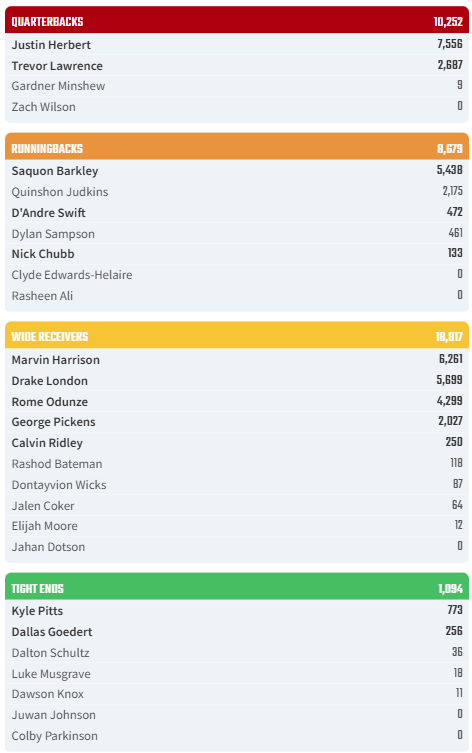Select the Dontayvion Wicks row
Image resolution: width=472 pixels, height=753 pixels.
(237, 485)
